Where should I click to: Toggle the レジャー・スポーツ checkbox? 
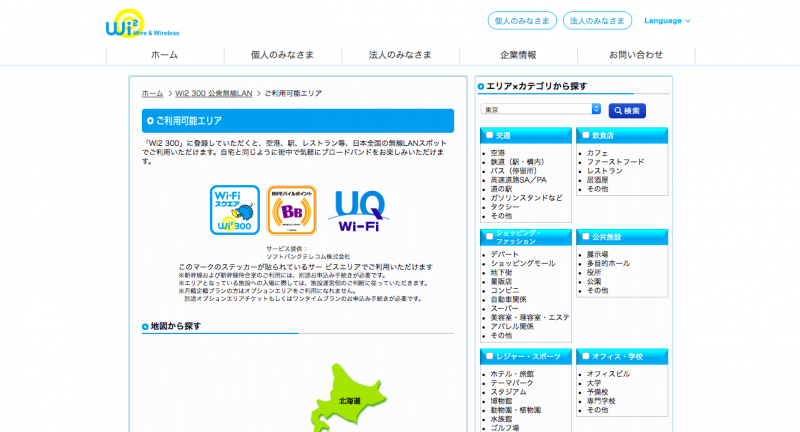[489, 356]
